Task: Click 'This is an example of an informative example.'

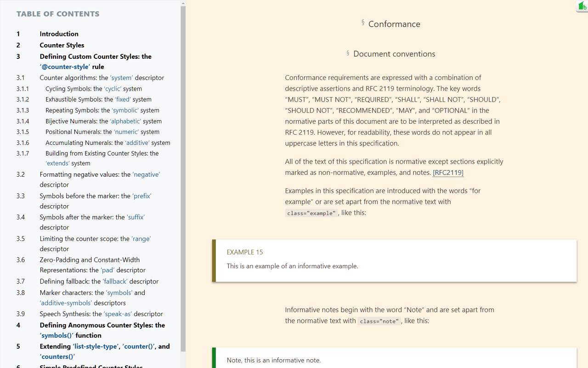Action: tap(292, 266)
